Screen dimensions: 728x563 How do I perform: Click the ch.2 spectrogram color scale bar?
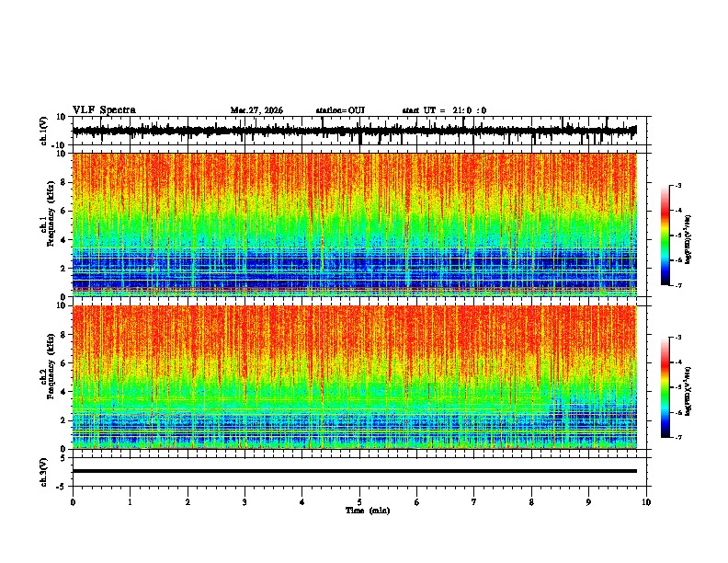click(665, 387)
